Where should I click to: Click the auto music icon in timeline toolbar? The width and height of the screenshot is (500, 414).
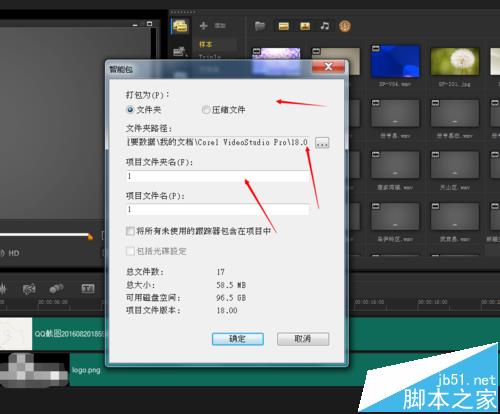pyautogui.click(x=29, y=289)
